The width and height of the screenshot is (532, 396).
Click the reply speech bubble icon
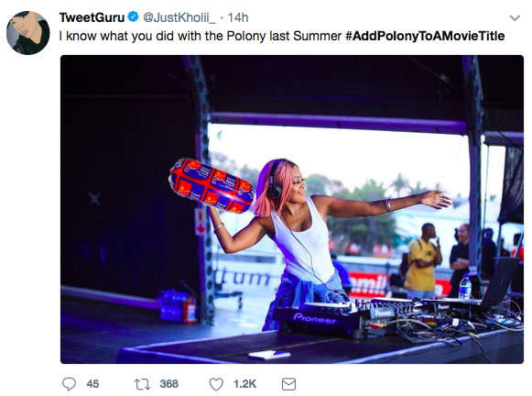[69, 384]
